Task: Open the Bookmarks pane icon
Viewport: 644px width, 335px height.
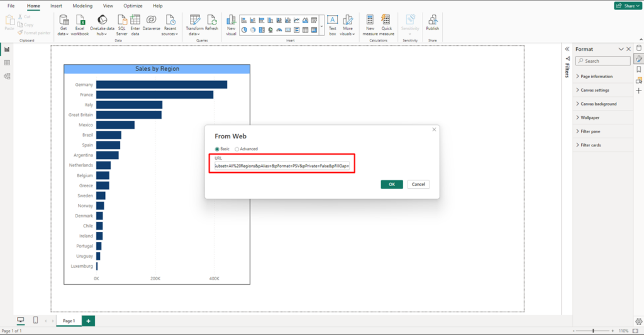Action: click(639, 69)
